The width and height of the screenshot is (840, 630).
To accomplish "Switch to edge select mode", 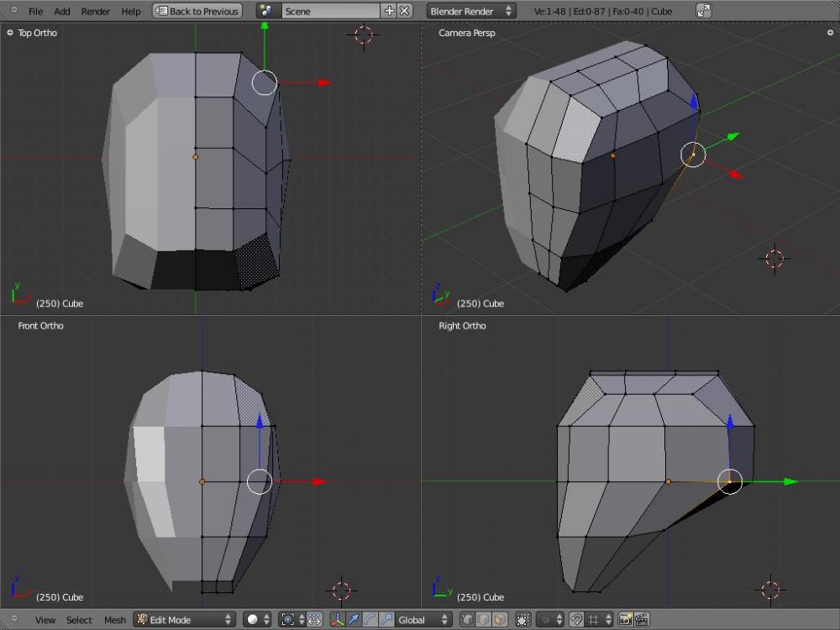I will pos(483,620).
